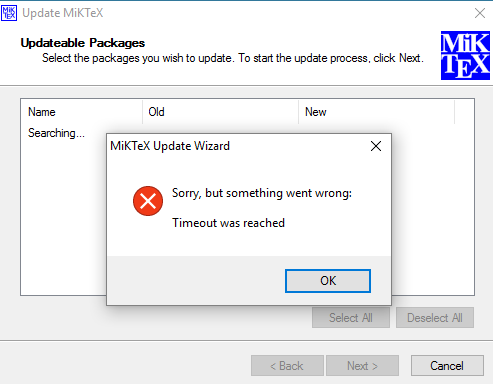Click the 'Timeout was reached' message text

pos(228,223)
